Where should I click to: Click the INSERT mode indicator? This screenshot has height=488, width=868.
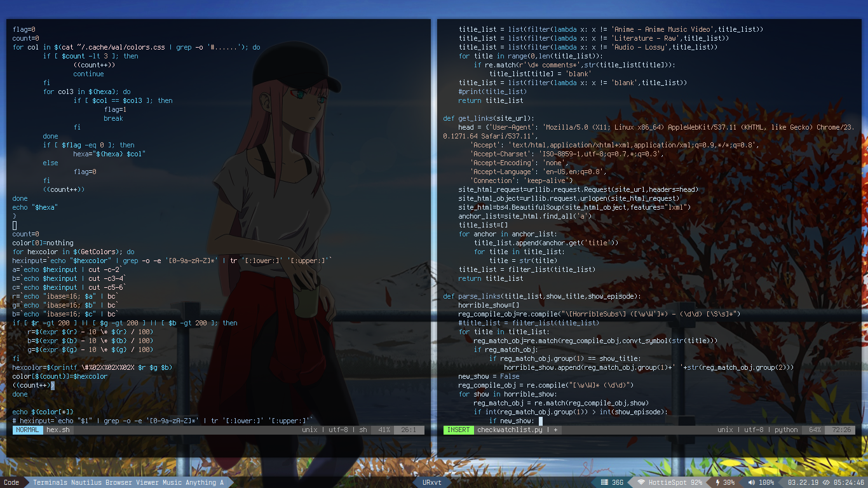(x=458, y=430)
